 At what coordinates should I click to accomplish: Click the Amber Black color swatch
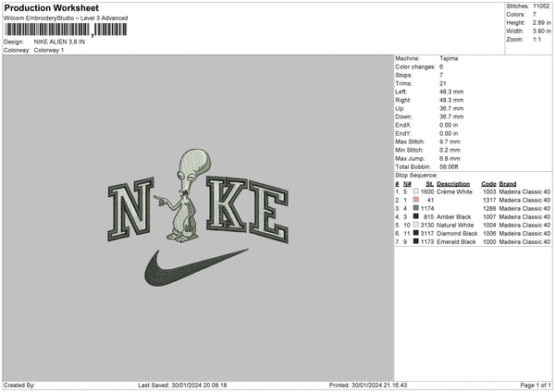[x=416, y=216]
